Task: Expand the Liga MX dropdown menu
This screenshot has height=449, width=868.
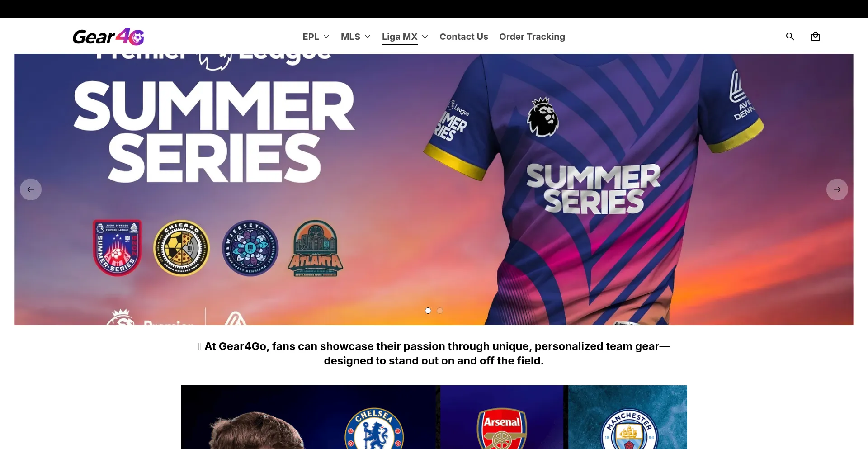Action: pos(405,37)
